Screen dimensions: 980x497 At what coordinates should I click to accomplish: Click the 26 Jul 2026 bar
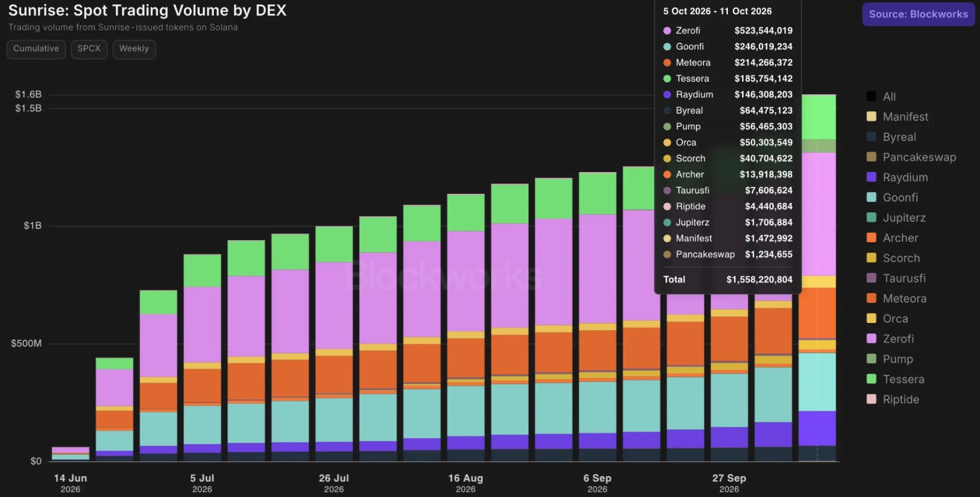point(334,344)
